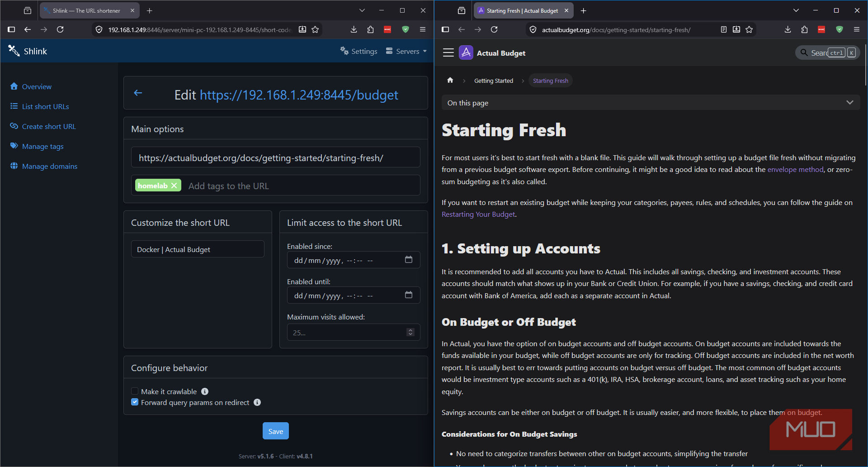The width and height of the screenshot is (868, 467).
Task: List all tabs in Shlink browser window
Action: [x=362, y=10]
